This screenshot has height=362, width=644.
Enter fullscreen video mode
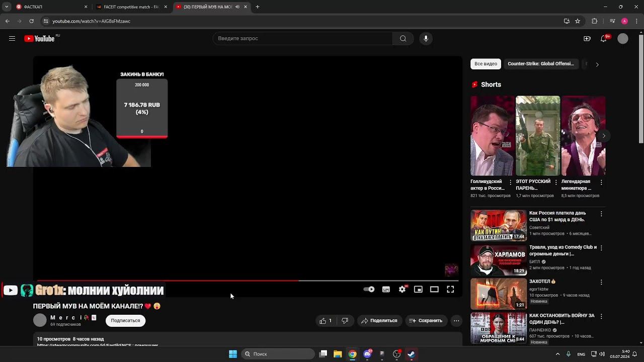(450, 290)
